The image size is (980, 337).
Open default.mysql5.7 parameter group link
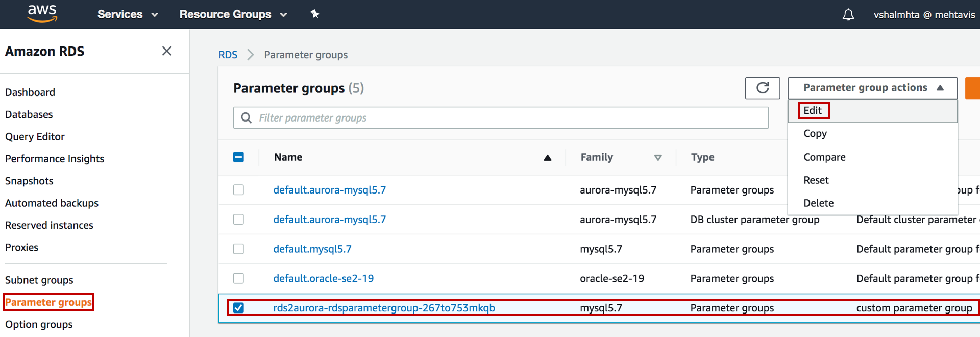312,249
